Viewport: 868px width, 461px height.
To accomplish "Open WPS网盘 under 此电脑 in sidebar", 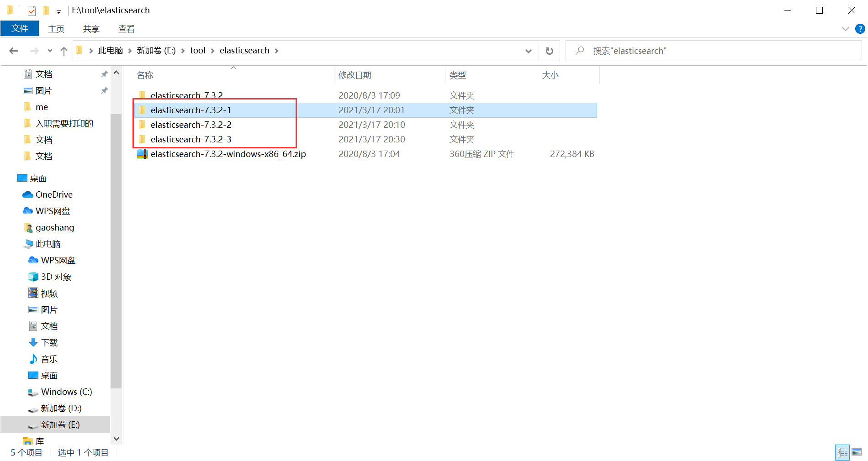I will point(58,260).
